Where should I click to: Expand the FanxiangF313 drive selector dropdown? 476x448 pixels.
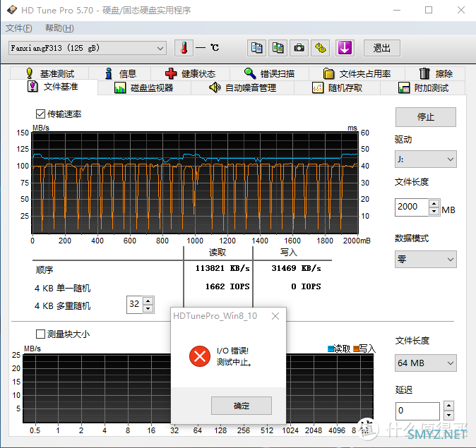(x=88, y=48)
